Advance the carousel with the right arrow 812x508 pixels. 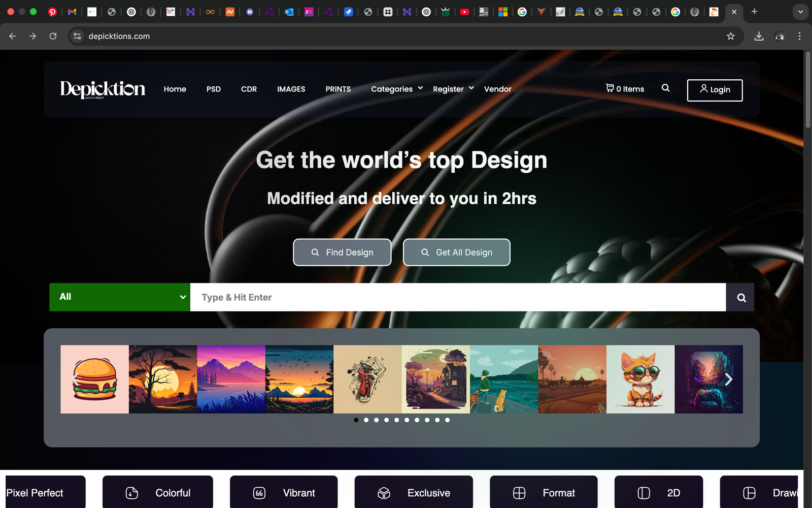[x=729, y=379]
